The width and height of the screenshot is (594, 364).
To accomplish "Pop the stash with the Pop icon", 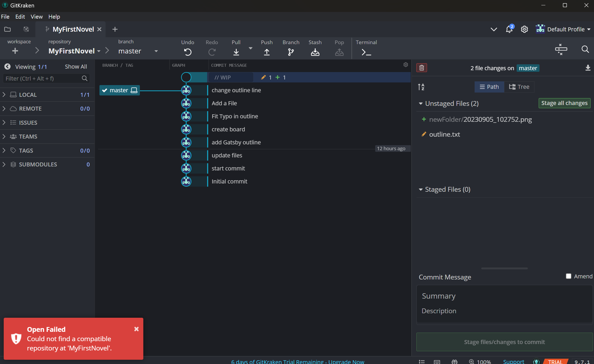I will (x=339, y=52).
